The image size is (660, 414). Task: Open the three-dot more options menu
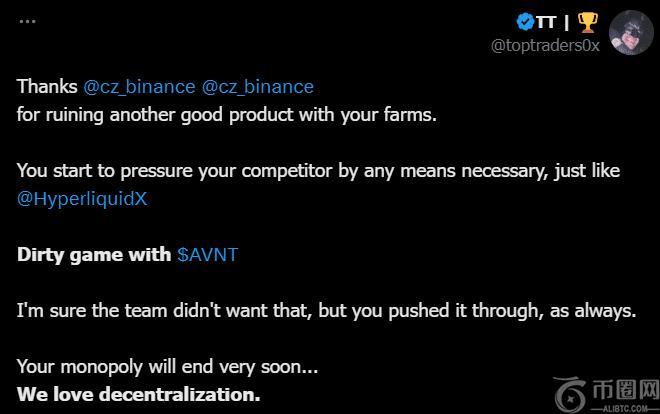click(27, 20)
